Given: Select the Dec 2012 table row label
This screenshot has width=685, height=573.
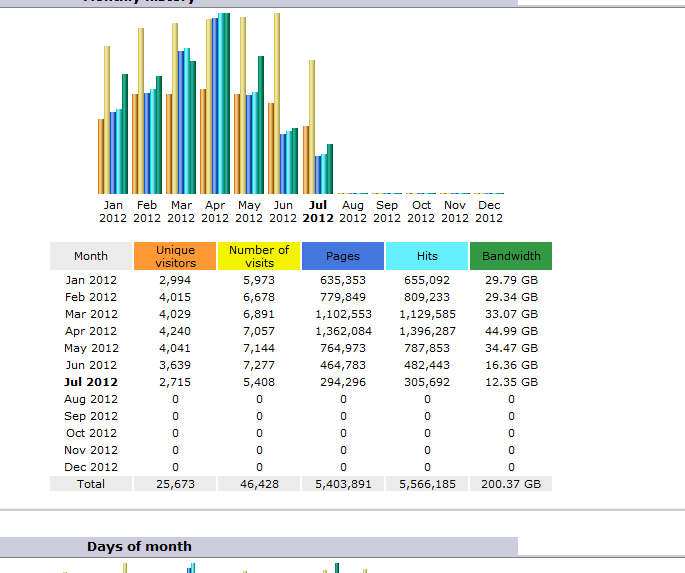Looking at the screenshot, I should [91, 467].
